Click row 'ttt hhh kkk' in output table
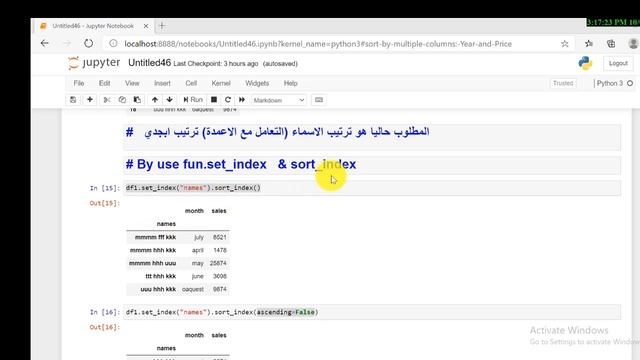The width and height of the screenshot is (640, 360). (x=178, y=276)
